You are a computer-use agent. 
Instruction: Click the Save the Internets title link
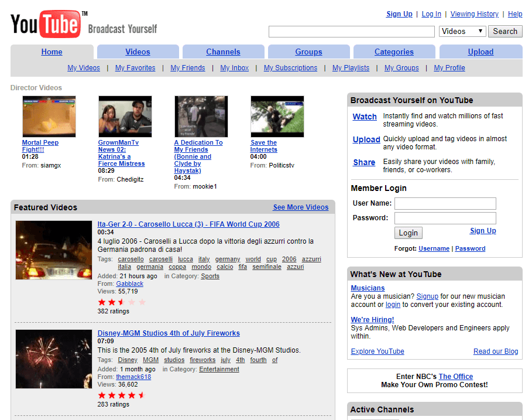point(263,146)
